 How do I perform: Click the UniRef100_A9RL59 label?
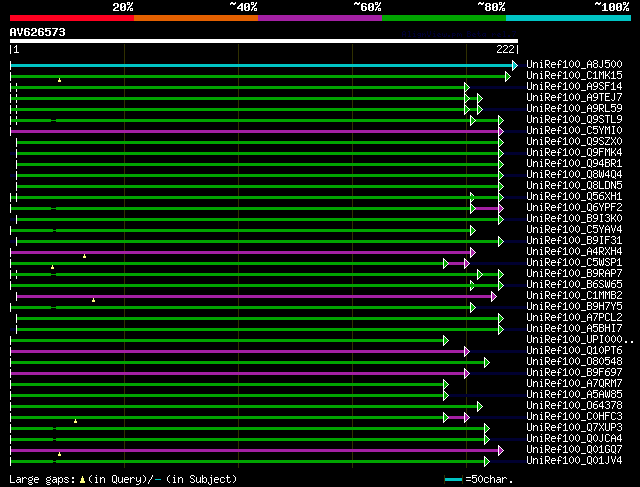(x=574, y=108)
